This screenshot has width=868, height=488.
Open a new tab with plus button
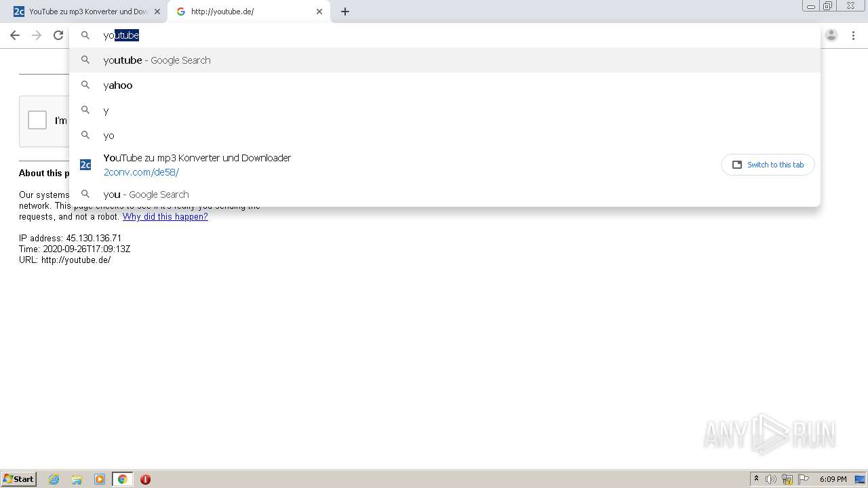point(345,12)
